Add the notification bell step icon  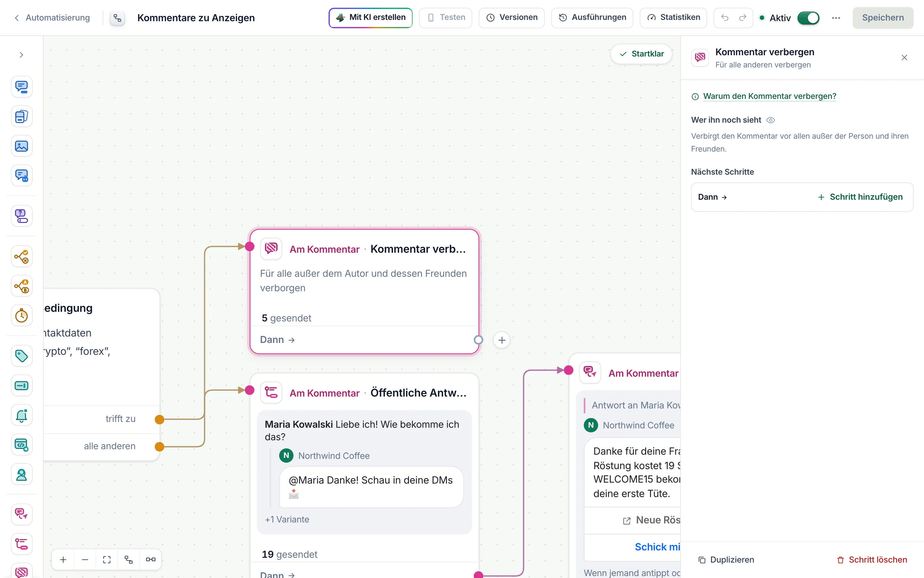[21, 415]
